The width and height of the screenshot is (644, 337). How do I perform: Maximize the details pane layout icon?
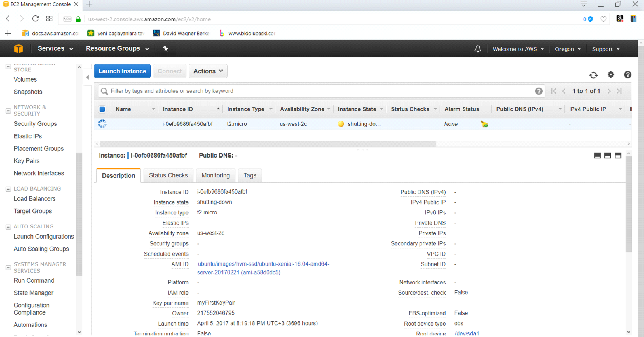pyautogui.click(x=618, y=156)
